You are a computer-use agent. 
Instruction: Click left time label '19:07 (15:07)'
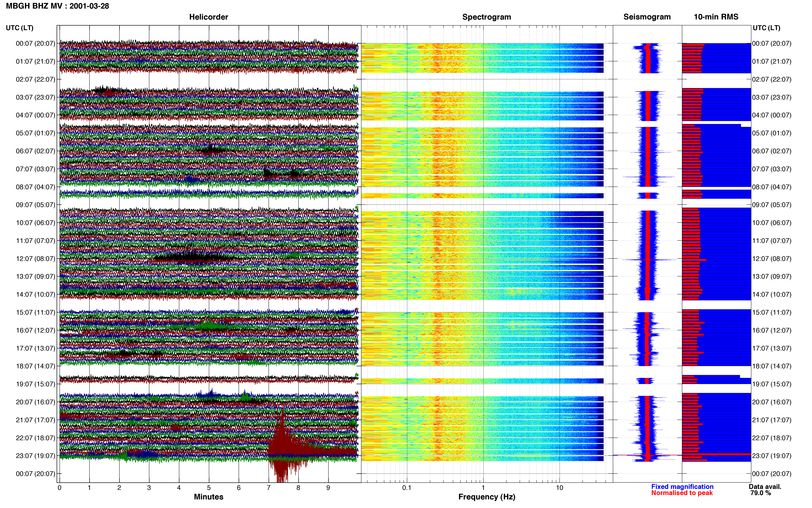coord(36,384)
